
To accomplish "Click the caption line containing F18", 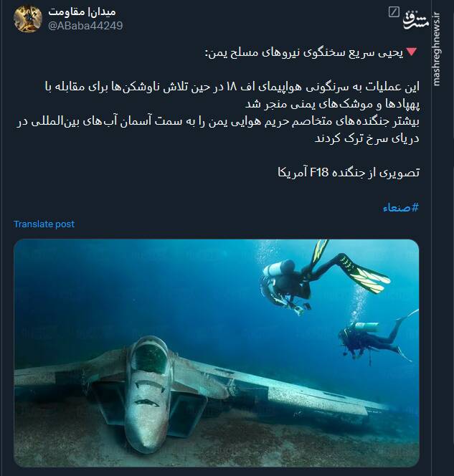I will pyautogui.click(x=349, y=173).
